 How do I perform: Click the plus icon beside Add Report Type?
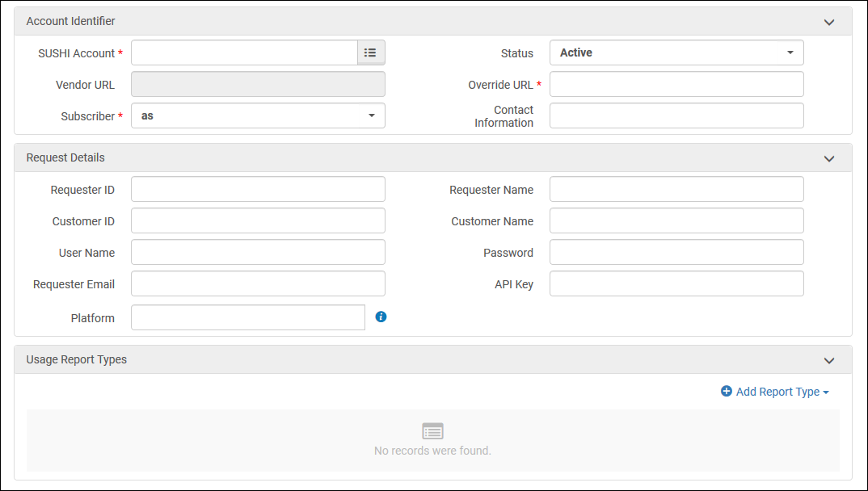tap(726, 392)
